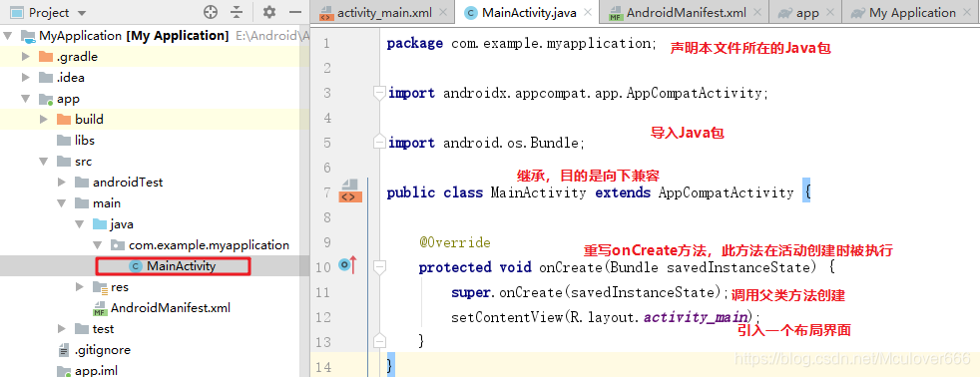Screen dimensions: 980x377
Task: Close the app tab
Action: pos(830,13)
